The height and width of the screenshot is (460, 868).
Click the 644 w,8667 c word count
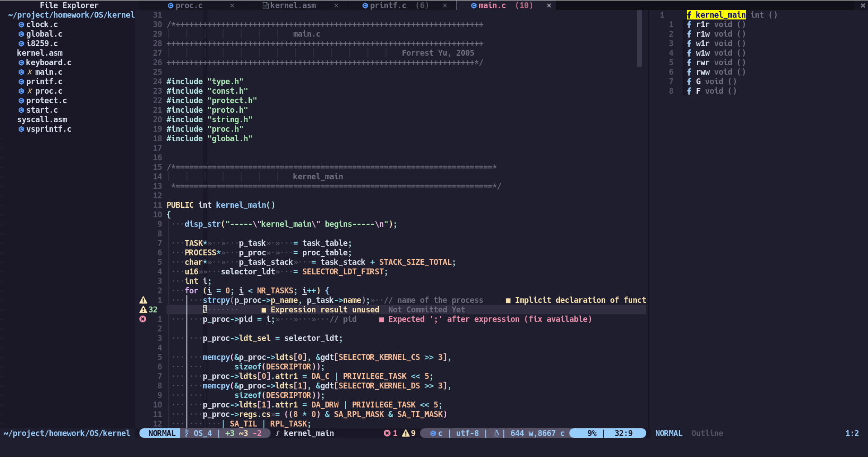coord(537,433)
